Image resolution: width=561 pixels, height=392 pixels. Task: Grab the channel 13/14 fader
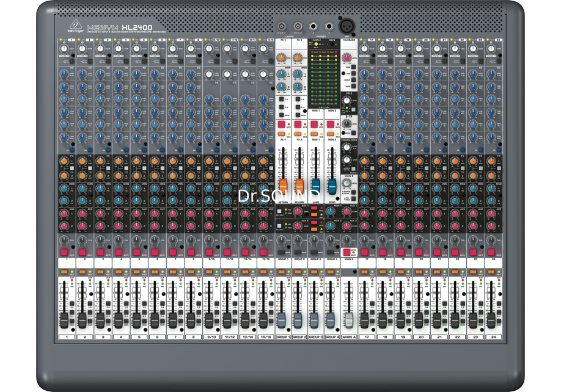coord(245,320)
